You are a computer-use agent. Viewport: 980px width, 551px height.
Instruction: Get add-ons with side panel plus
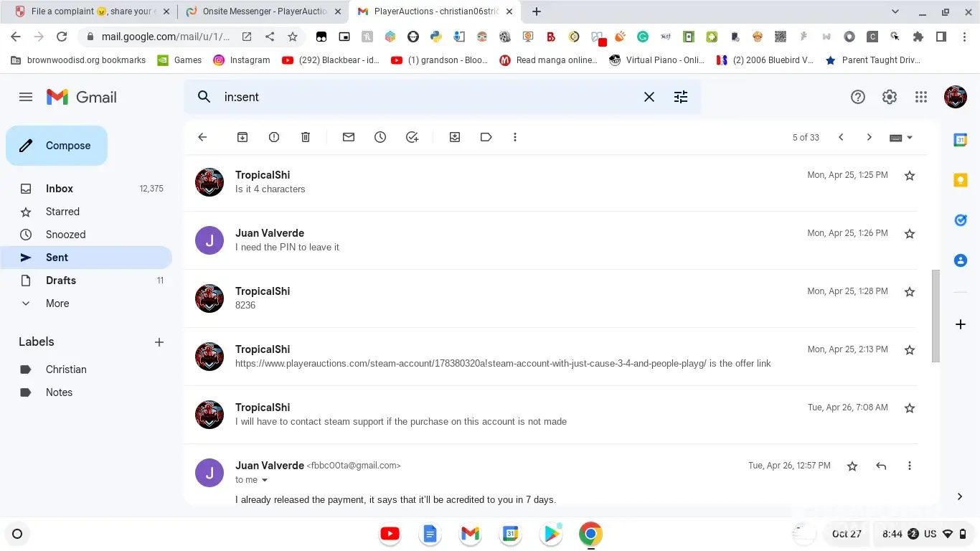click(x=961, y=325)
